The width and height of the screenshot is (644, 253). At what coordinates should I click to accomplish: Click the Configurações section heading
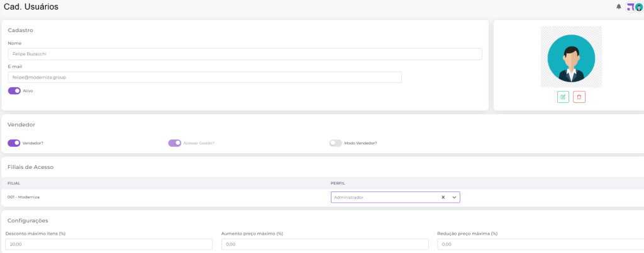click(x=28, y=220)
